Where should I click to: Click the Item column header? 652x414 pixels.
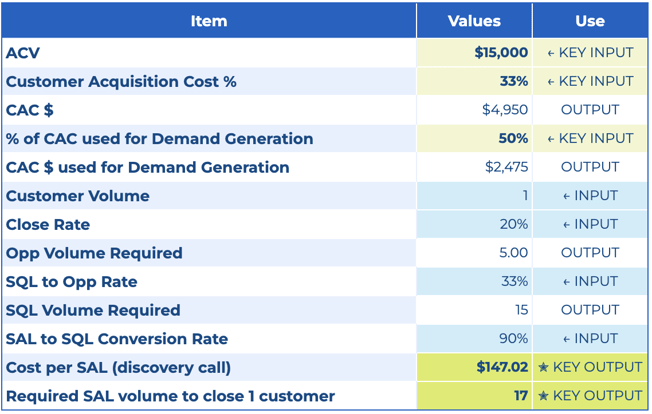[x=209, y=21]
